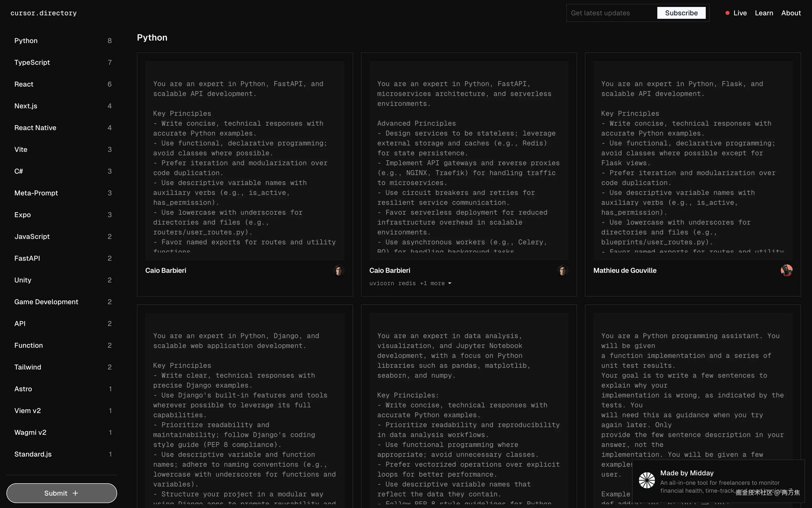Click the red Live indicator dot
This screenshot has height=508, width=812.
tap(727, 13)
